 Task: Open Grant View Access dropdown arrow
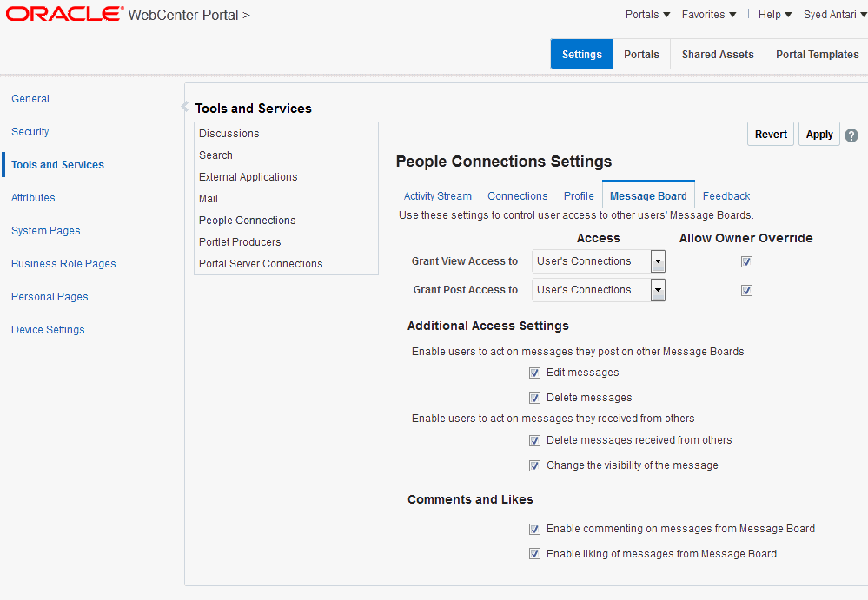point(658,261)
